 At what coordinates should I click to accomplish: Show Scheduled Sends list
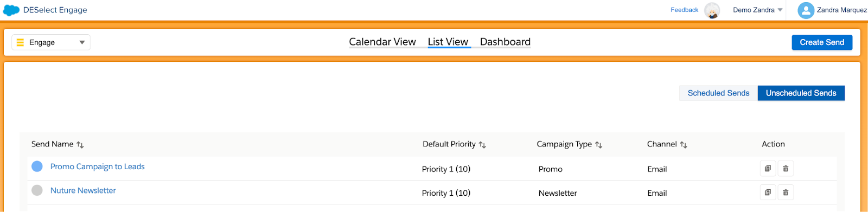(x=718, y=93)
